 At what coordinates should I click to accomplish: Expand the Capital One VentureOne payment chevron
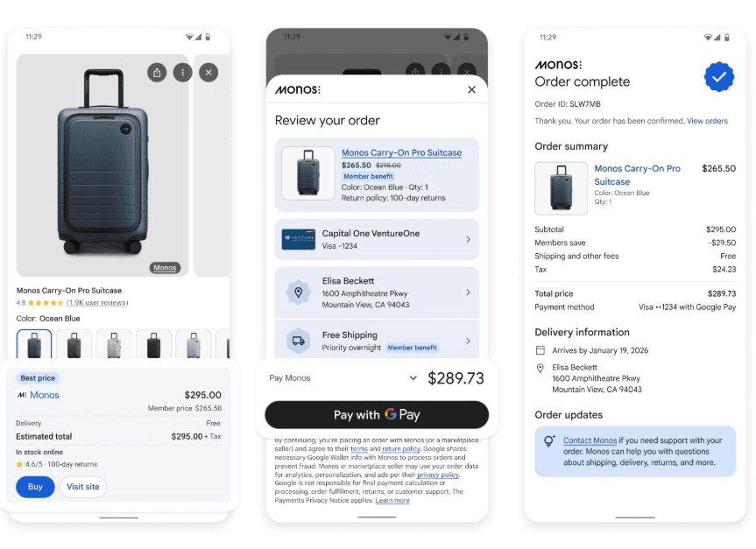pyautogui.click(x=468, y=239)
